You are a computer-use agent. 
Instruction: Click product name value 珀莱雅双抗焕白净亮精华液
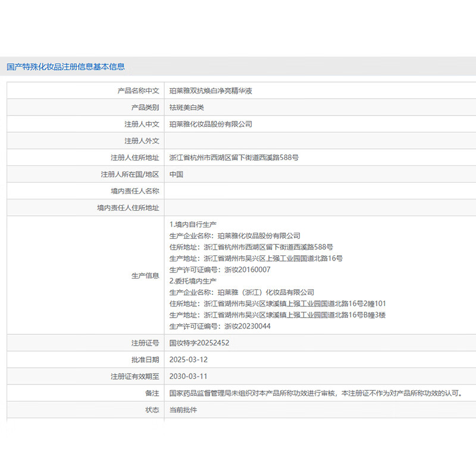point(211,91)
